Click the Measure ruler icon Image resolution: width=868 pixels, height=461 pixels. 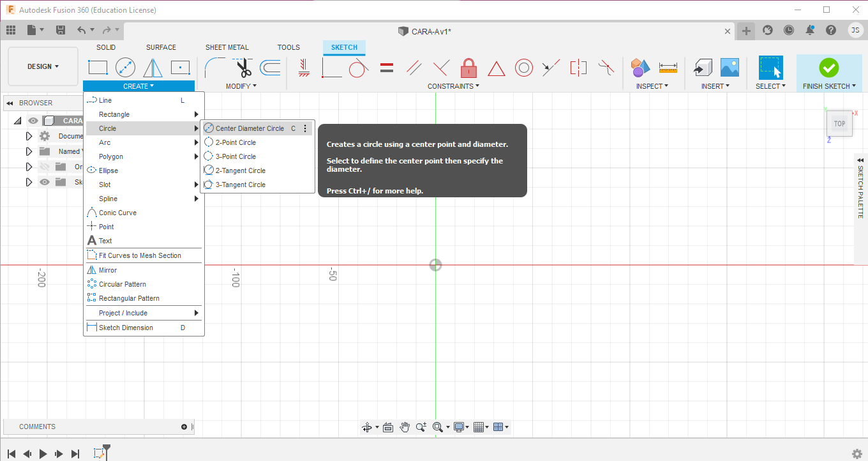[x=668, y=67]
